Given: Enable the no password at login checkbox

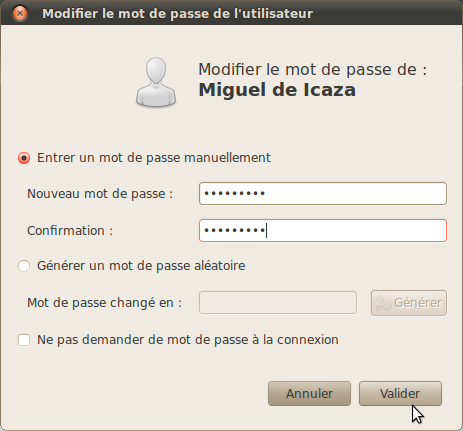Looking at the screenshot, I should tap(24, 340).
